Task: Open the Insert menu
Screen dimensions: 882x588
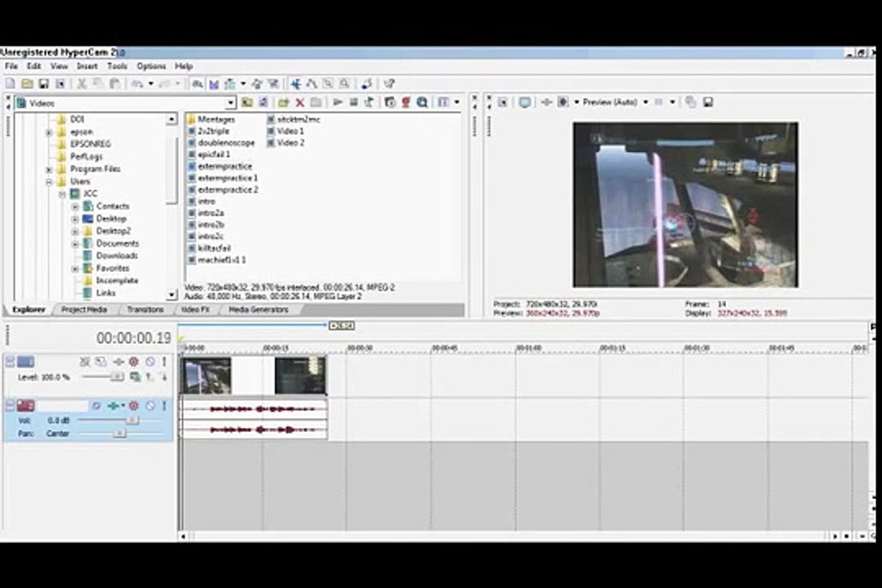Action: click(x=87, y=66)
